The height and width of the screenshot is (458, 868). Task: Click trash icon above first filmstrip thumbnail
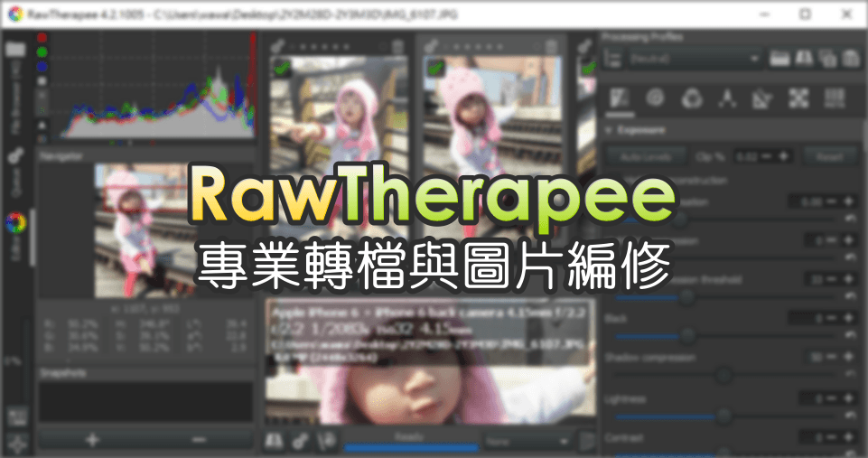398,46
